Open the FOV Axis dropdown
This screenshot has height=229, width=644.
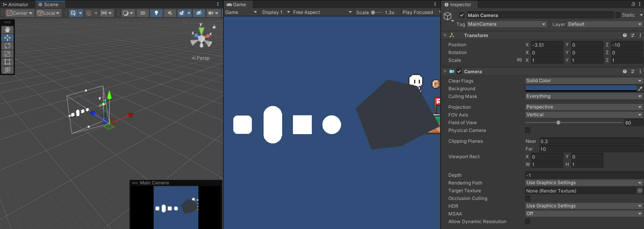pos(584,115)
